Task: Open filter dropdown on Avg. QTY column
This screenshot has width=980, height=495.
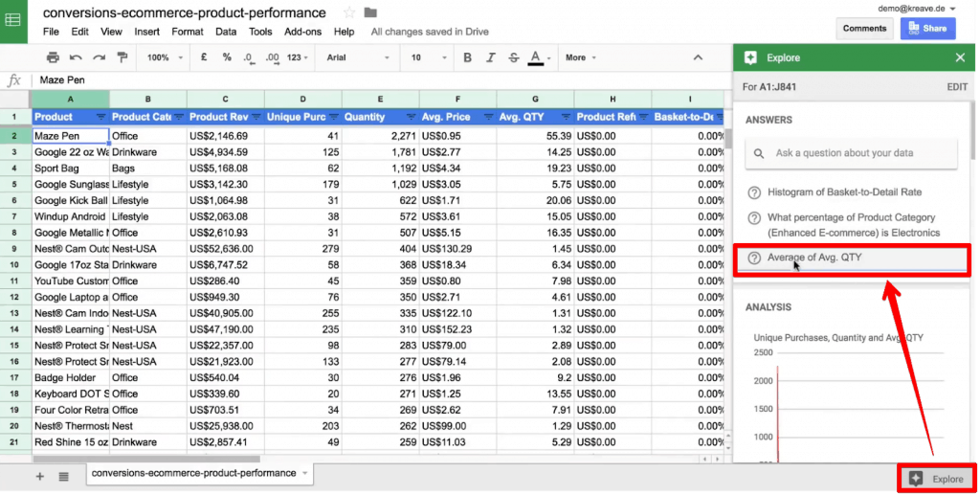Action: click(x=566, y=117)
